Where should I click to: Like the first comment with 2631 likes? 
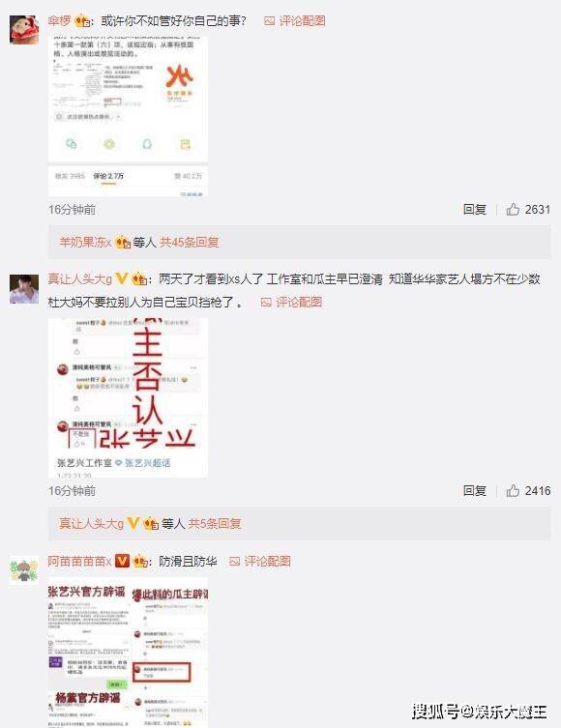pos(513,210)
